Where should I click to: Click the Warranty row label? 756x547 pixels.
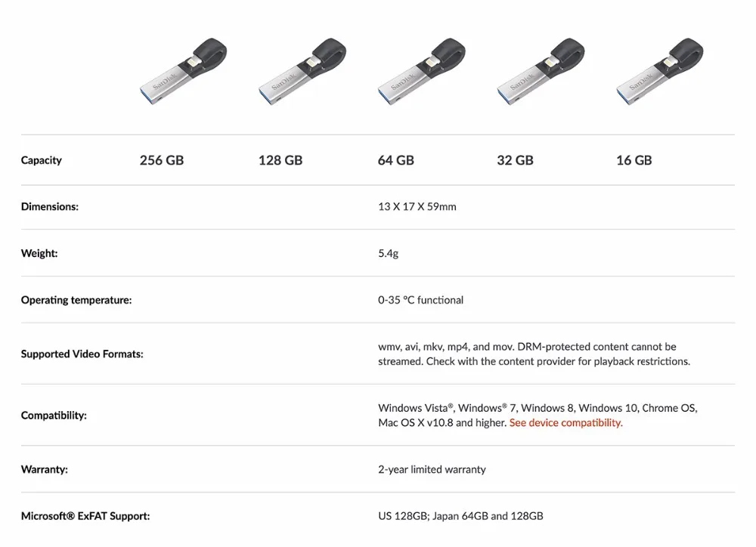point(45,470)
